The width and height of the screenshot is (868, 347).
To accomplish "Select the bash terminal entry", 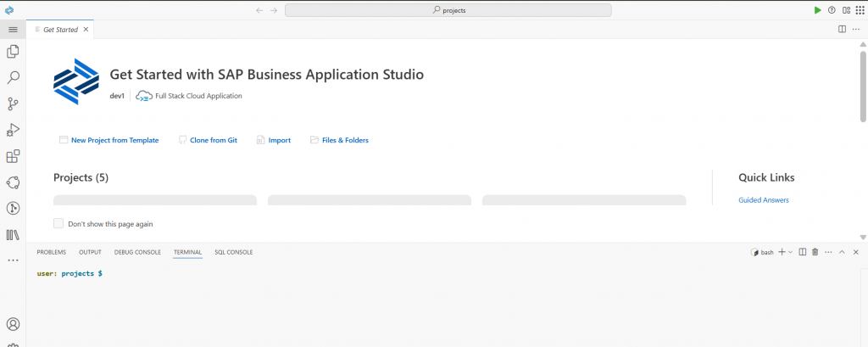I will pos(762,252).
